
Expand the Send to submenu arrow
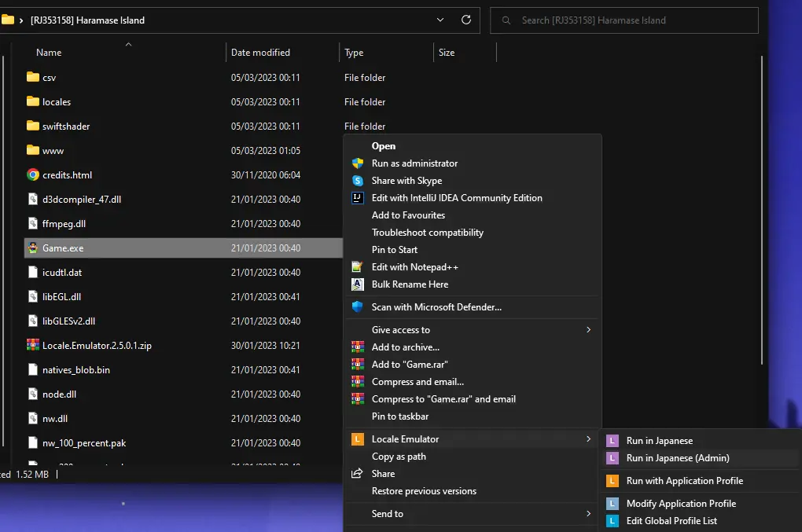point(588,514)
